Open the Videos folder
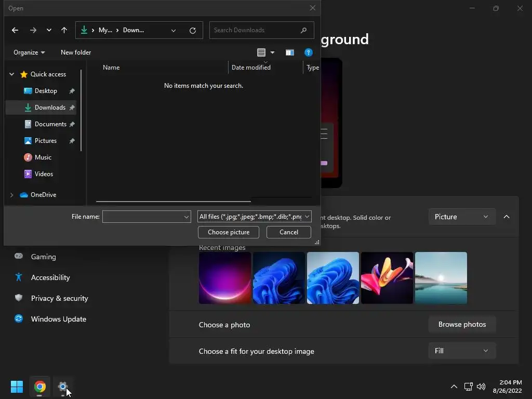This screenshot has width=532, height=399. 44,174
